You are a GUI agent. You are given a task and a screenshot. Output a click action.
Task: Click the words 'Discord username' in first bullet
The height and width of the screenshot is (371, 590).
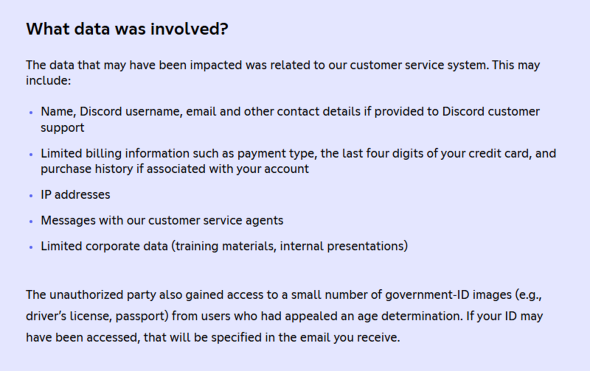(x=131, y=111)
